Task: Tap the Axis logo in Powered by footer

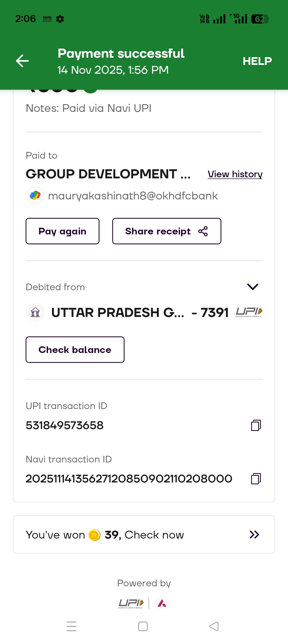Action: (162, 603)
